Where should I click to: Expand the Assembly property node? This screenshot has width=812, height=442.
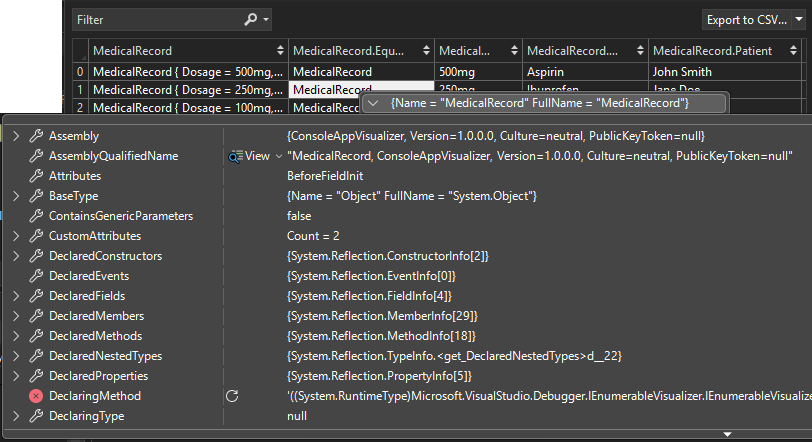pyautogui.click(x=16, y=136)
